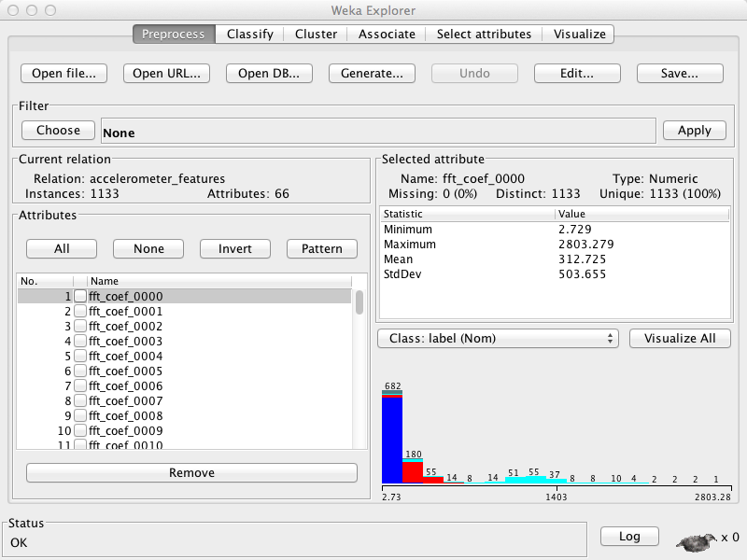Click the Open file... button
Viewport: 747px width, 560px height.
[63, 74]
